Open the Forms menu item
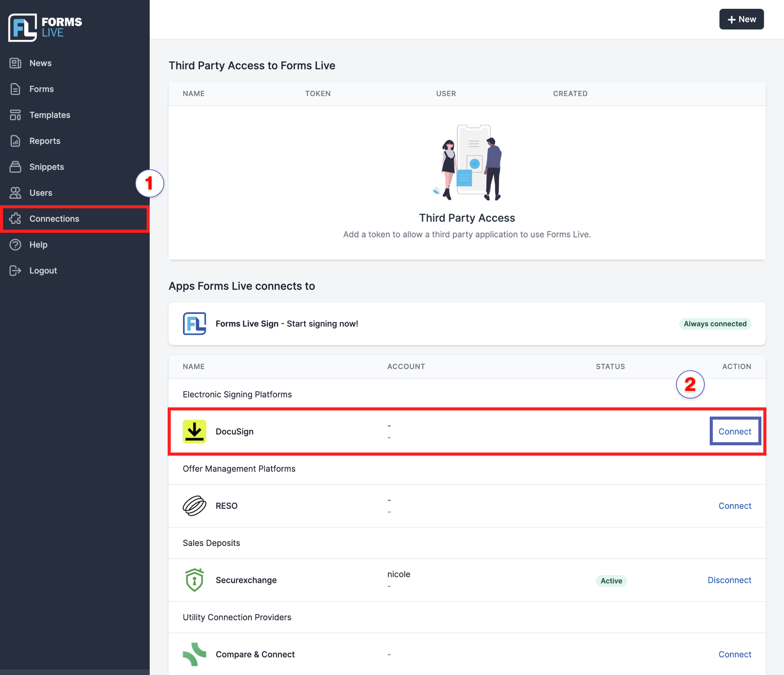Viewport: 784px width, 675px height. 75,89
